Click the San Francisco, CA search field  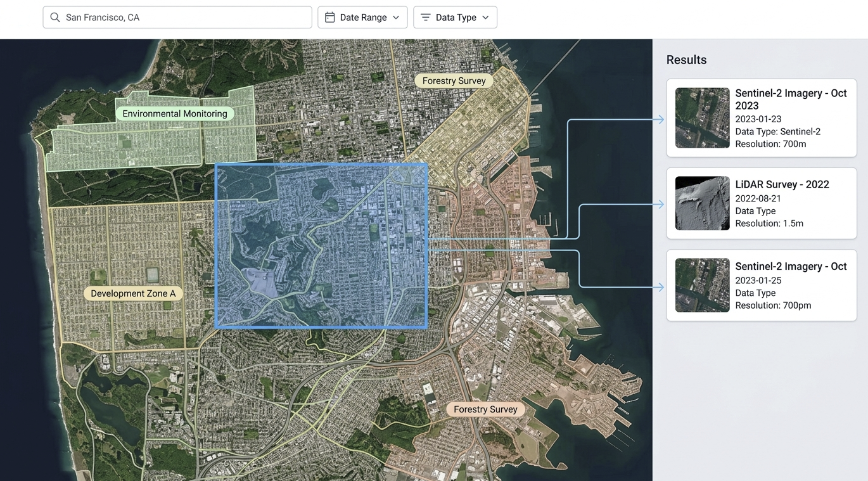coord(184,18)
